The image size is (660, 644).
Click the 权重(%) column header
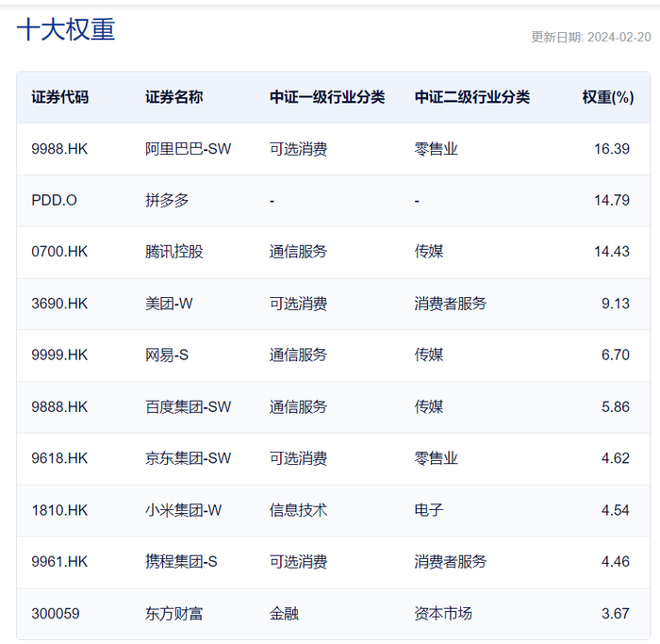tap(608, 97)
